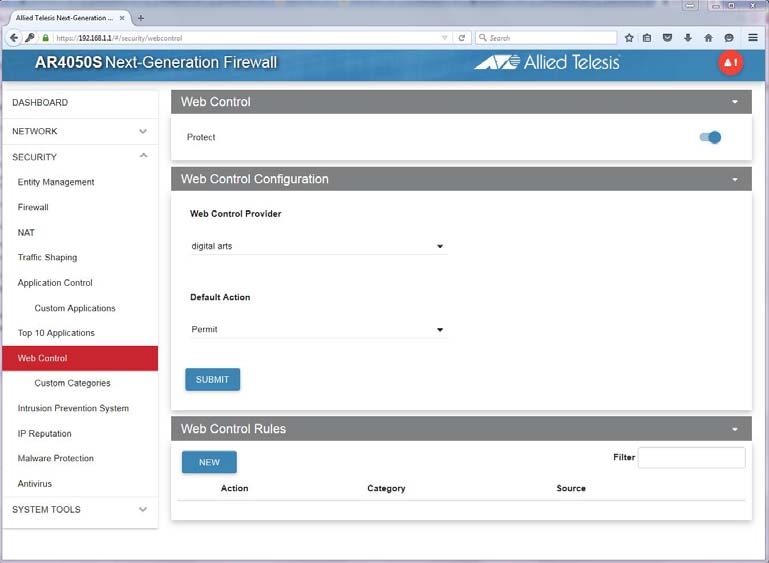Click the Allied Telesis logo
The height and width of the screenshot is (563, 769).
(546, 62)
